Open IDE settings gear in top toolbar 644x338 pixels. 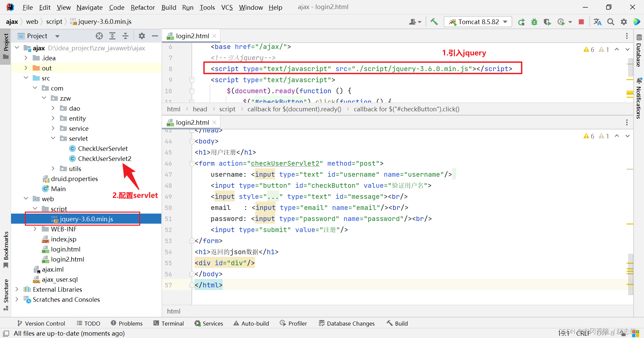point(624,22)
